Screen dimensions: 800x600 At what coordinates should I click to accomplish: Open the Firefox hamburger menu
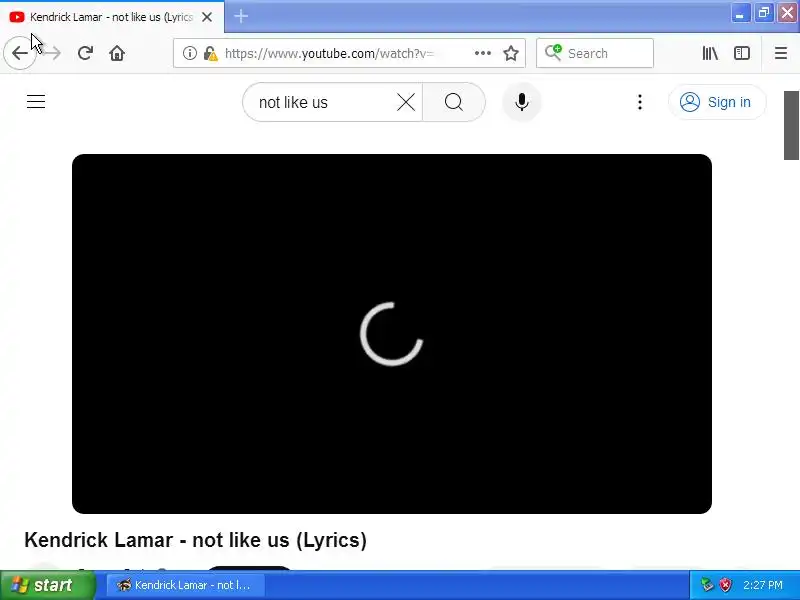pyautogui.click(x=781, y=53)
